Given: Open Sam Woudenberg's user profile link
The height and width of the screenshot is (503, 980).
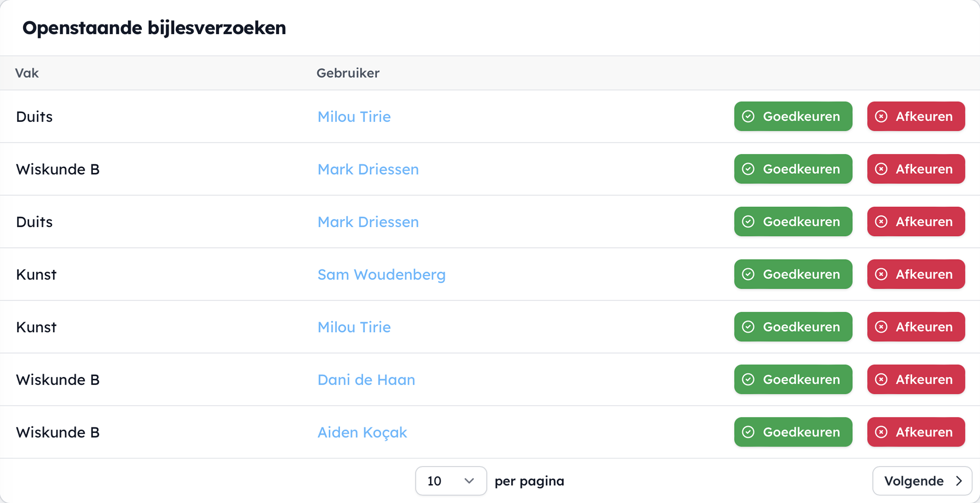Looking at the screenshot, I should [381, 274].
